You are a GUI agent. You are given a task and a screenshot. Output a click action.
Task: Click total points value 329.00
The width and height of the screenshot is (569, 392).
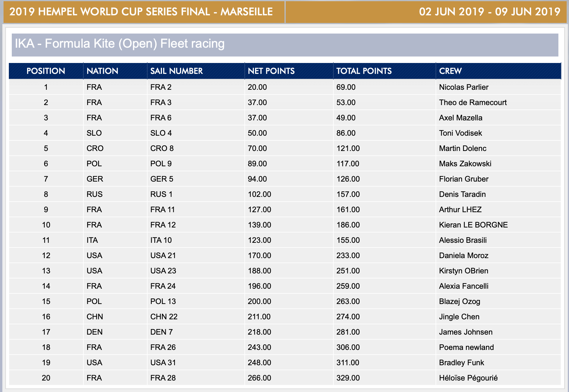click(x=348, y=378)
